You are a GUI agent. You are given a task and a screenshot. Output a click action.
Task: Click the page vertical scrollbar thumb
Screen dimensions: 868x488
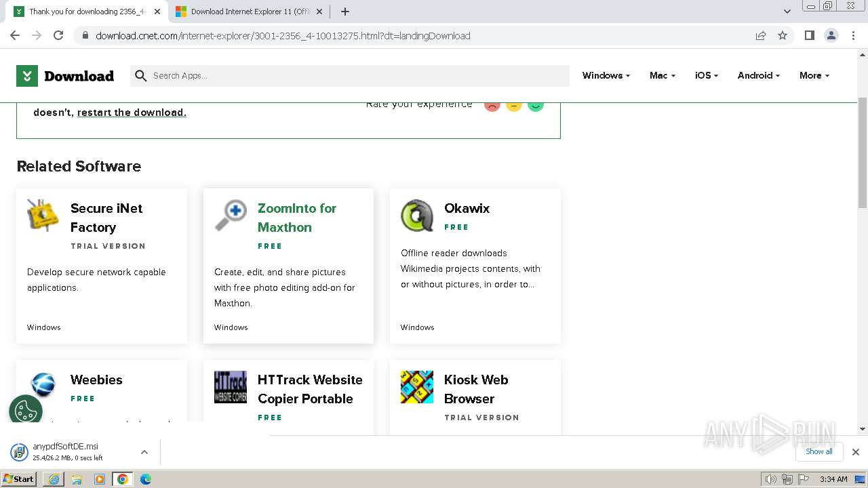[x=863, y=152]
